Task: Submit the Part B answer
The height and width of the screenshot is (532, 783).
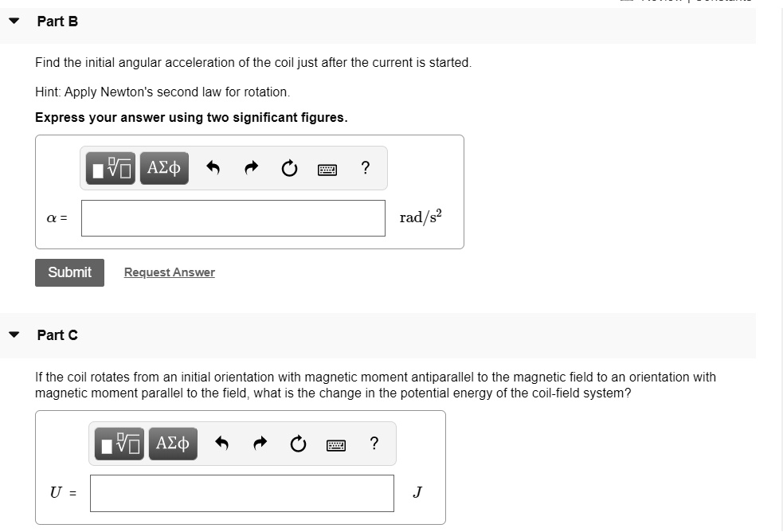Action: 69,272
